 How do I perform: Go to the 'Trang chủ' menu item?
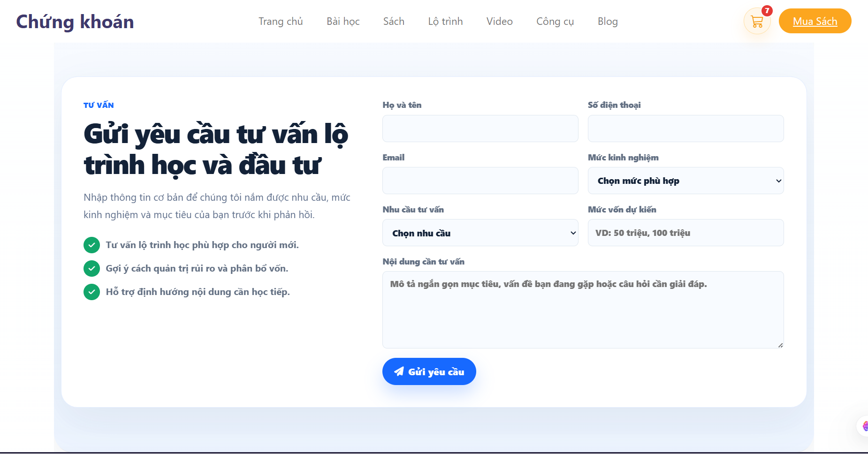pos(281,22)
